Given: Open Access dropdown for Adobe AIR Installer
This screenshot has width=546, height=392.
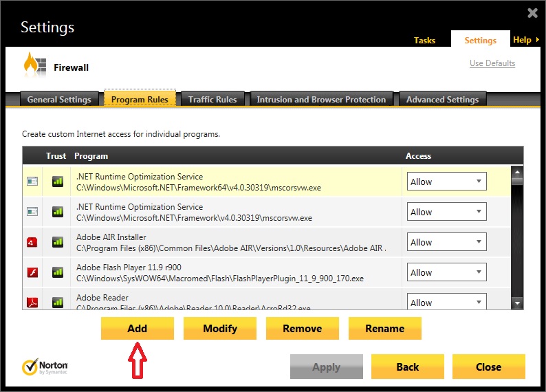Looking at the screenshot, I should 447,242.
